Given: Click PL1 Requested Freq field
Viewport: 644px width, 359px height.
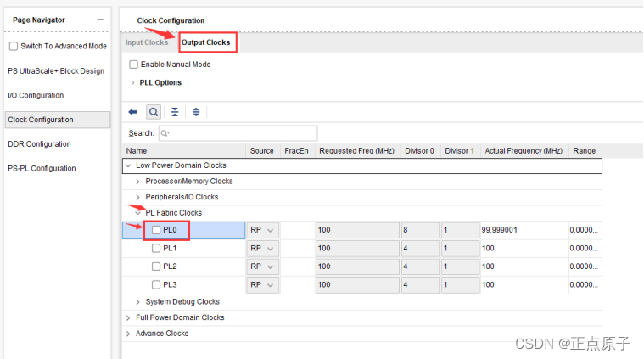Looking at the screenshot, I should click(x=357, y=248).
